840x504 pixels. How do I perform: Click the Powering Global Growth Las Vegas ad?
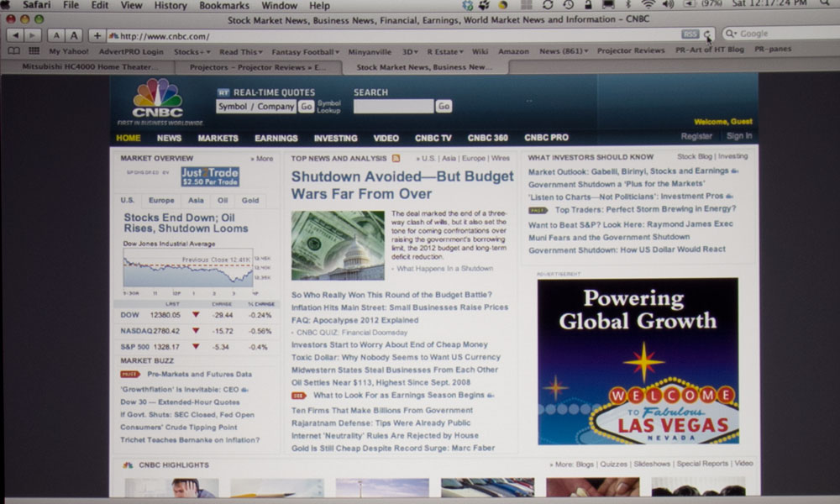point(638,361)
